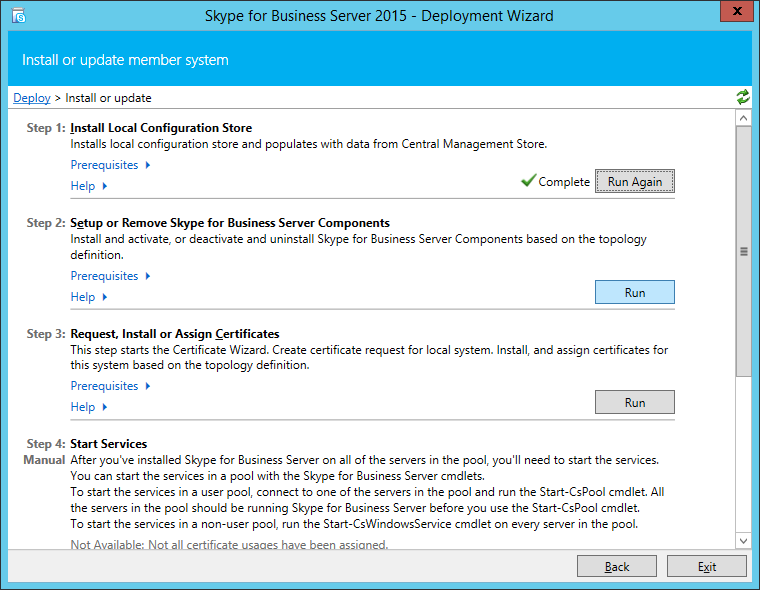Click the Complete status text
The height and width of the screenshot is (590, 760).
click(x=564, y=182)
